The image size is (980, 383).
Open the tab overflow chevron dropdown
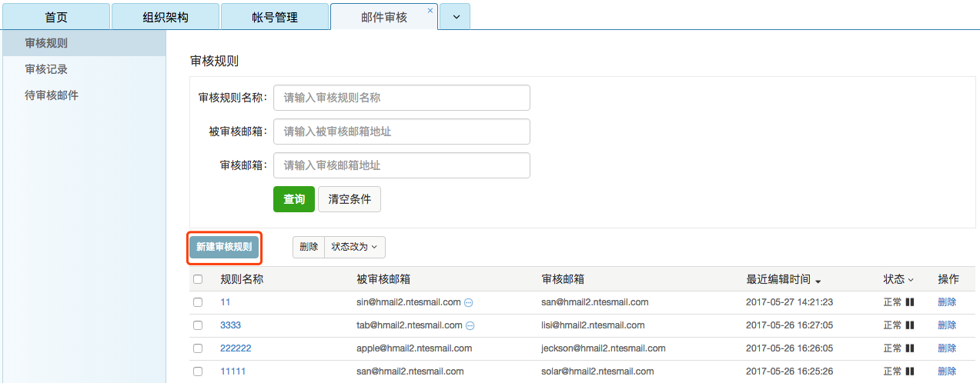(456, 17)
